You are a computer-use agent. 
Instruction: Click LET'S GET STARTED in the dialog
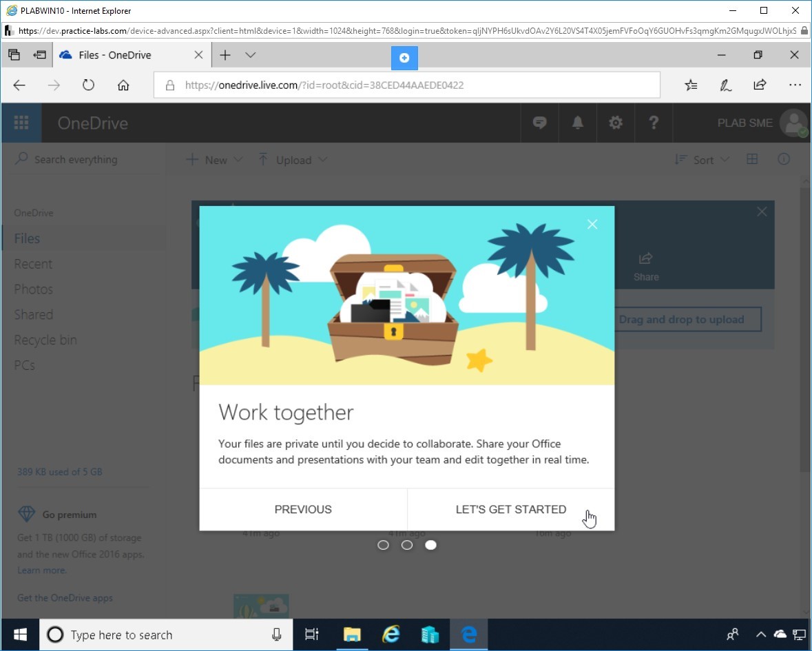(x=510, y=509)
